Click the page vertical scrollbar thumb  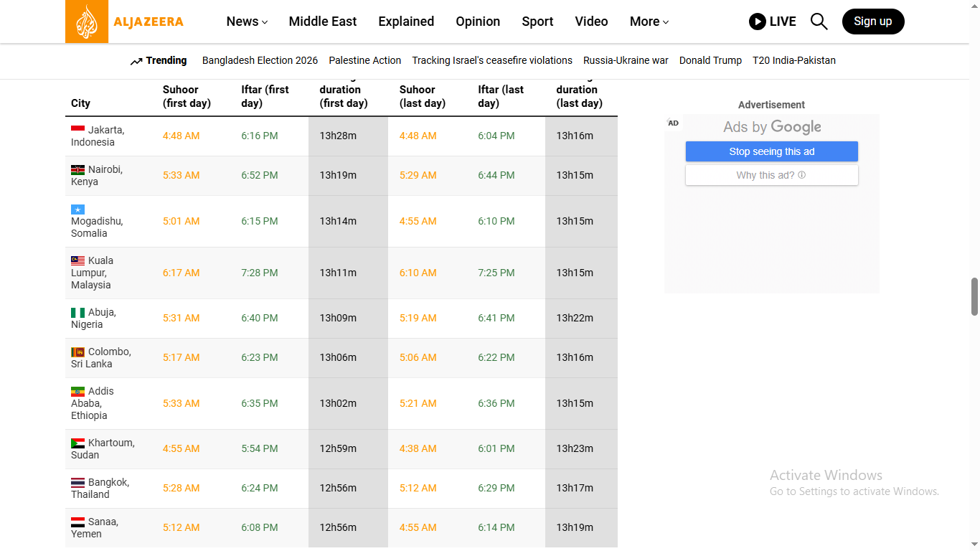[974, 296]
